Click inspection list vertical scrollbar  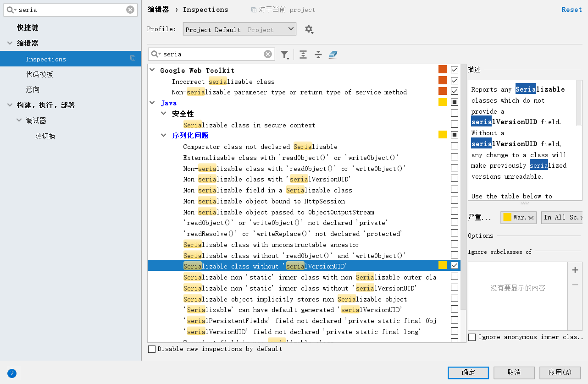[x=463, y=188]
